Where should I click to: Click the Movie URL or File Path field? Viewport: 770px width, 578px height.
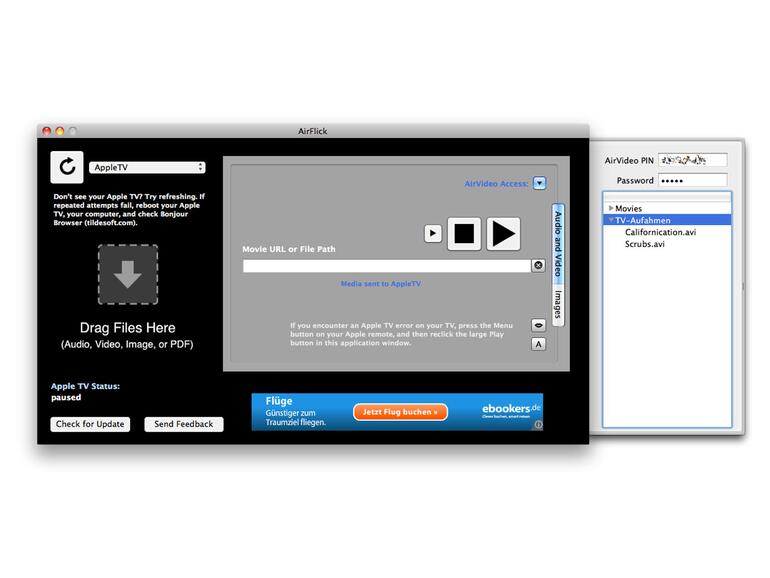[x=386, y=266]
